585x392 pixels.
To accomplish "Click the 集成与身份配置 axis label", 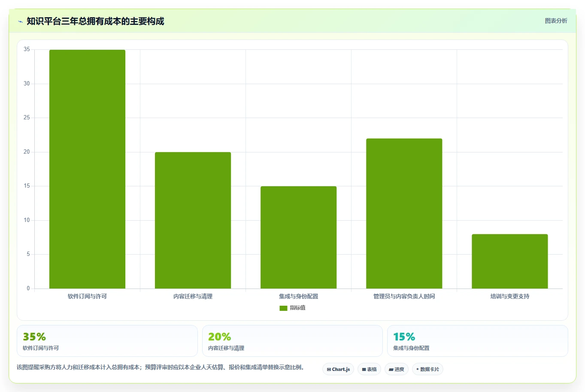I will (298, 296).
